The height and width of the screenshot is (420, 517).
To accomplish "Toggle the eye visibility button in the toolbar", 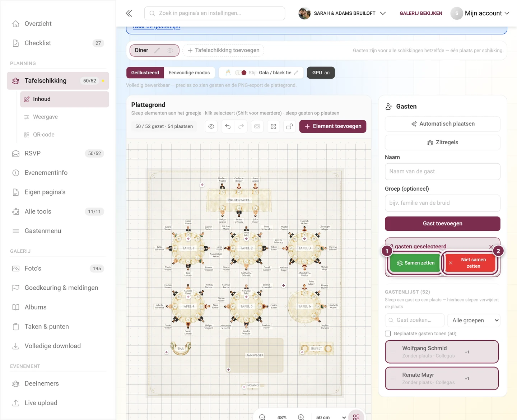I will (211, 126).
